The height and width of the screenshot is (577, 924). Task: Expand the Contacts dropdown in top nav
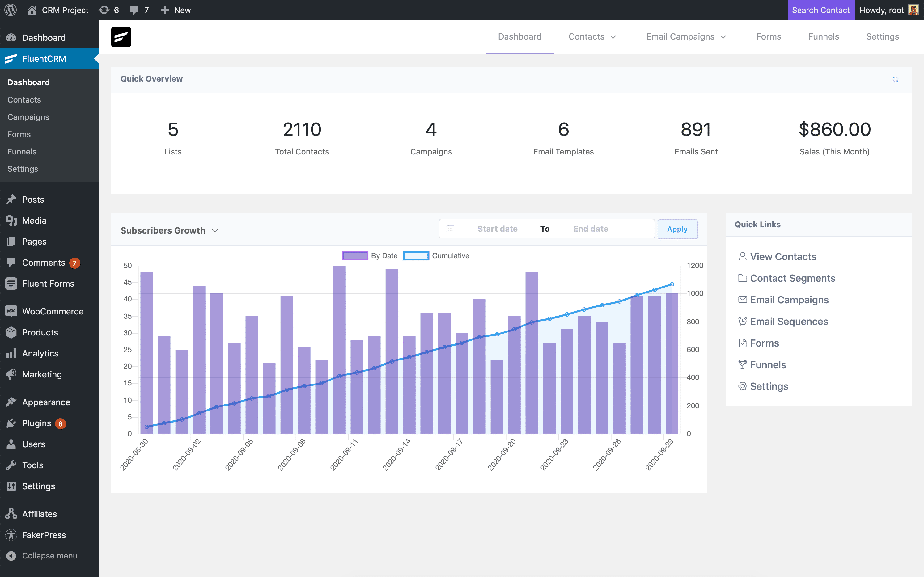(x=592, y=37)
